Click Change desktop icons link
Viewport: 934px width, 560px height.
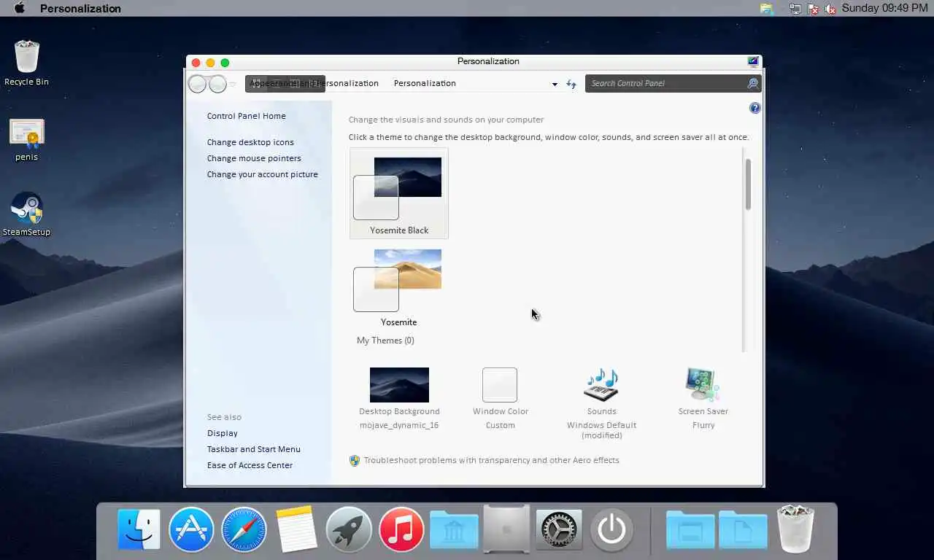tap(250, 142)
